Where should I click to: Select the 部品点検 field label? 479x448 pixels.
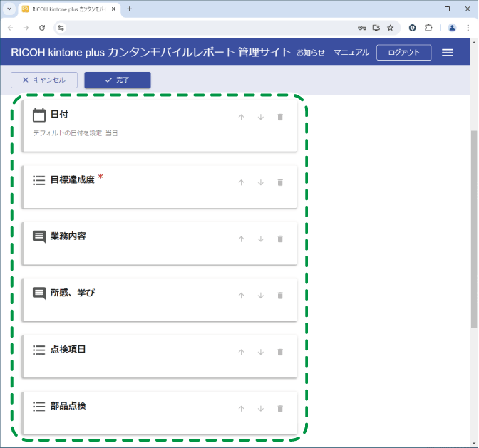(68, 406)
